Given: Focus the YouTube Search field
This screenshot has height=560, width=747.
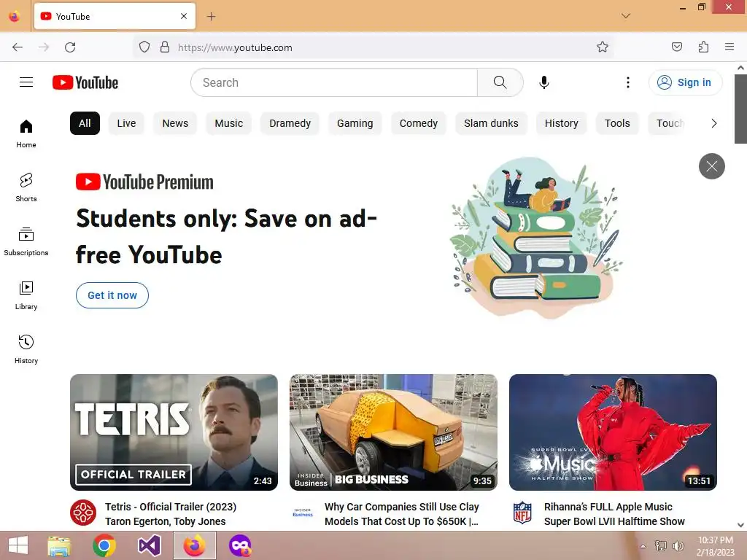Looking at the screenshot, I should point(334,82).
